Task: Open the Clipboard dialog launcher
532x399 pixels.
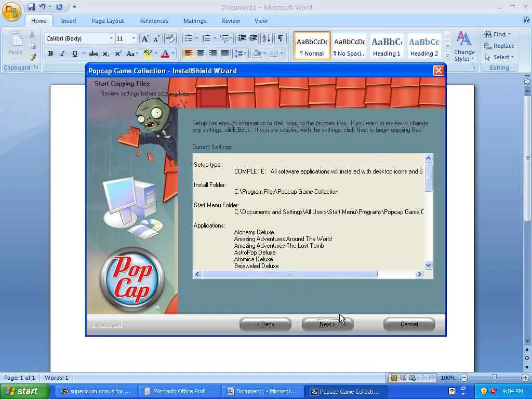Action: [36, 68]
